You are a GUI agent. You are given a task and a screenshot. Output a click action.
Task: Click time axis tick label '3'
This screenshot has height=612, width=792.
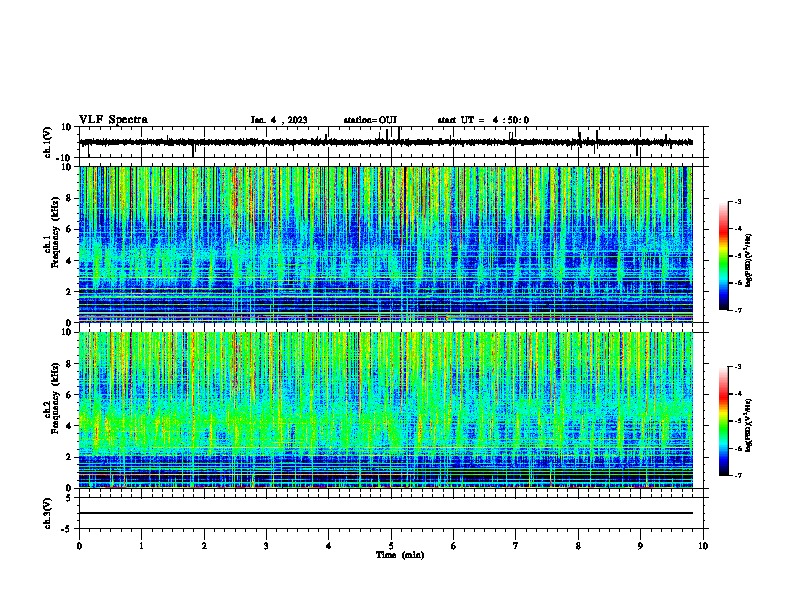point(266,546)
